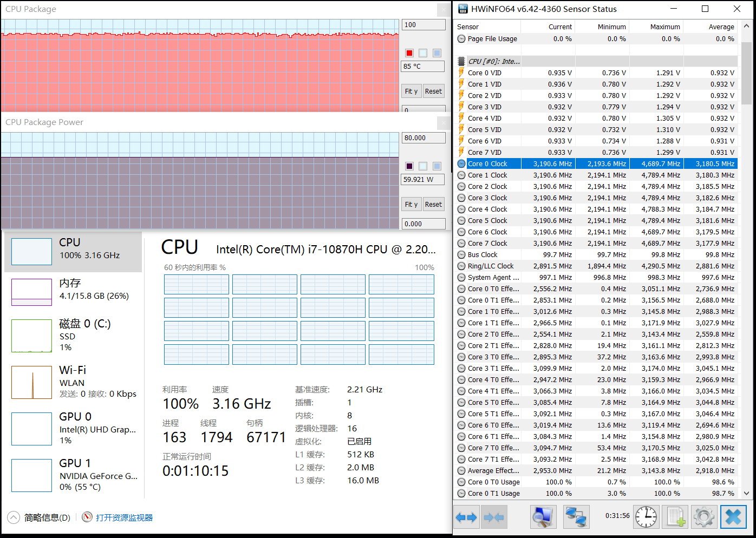Click the red graph color swatch
Viewport: 756px width, 538px height.
coord(409,53)
